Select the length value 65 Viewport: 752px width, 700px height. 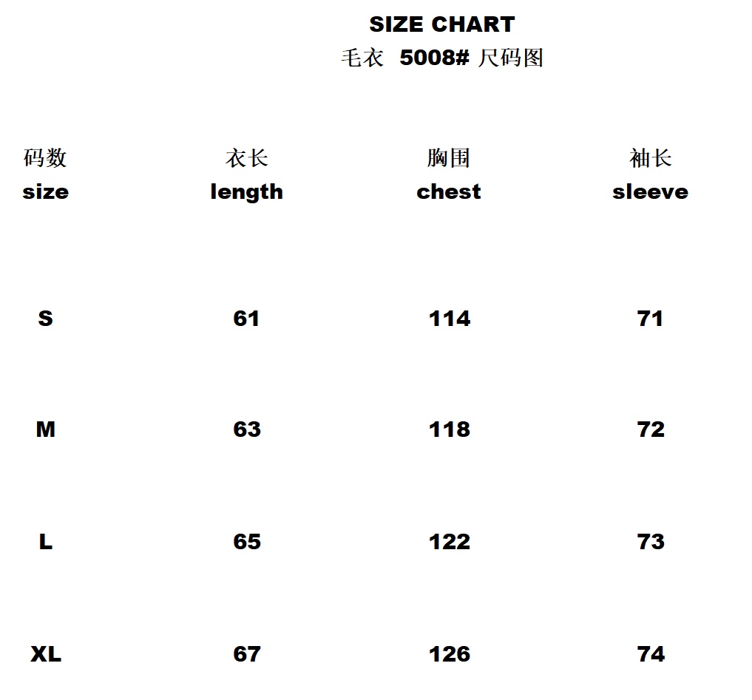[246, 542]
